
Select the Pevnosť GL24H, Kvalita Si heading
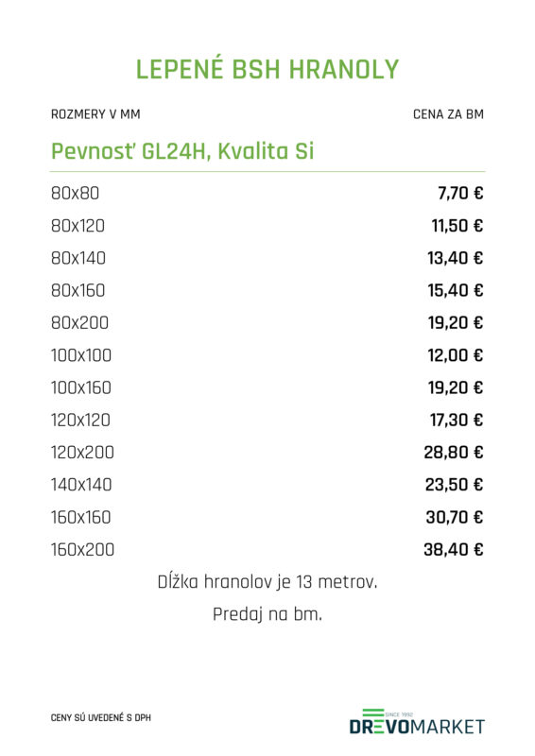coord(182,151)
